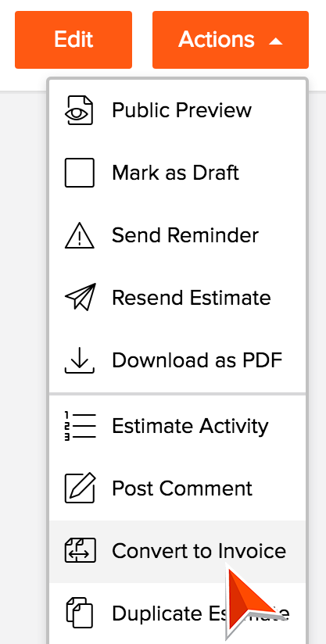Select Download as PDF option
Screen dimensions: 326x644
coord(177,360)
